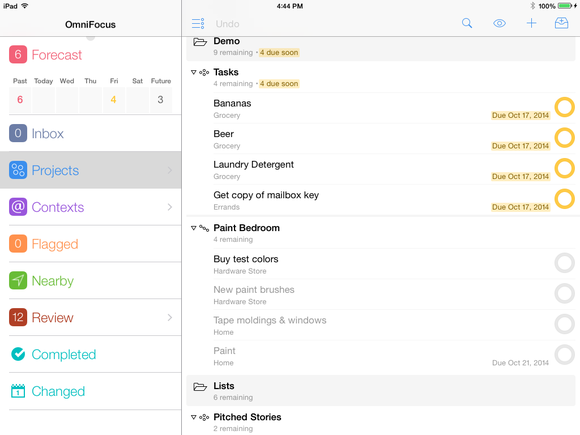Tap the Review row chevron
This screenshot has height=435, width=580.
pyautogui.click(x=170, y=317)
